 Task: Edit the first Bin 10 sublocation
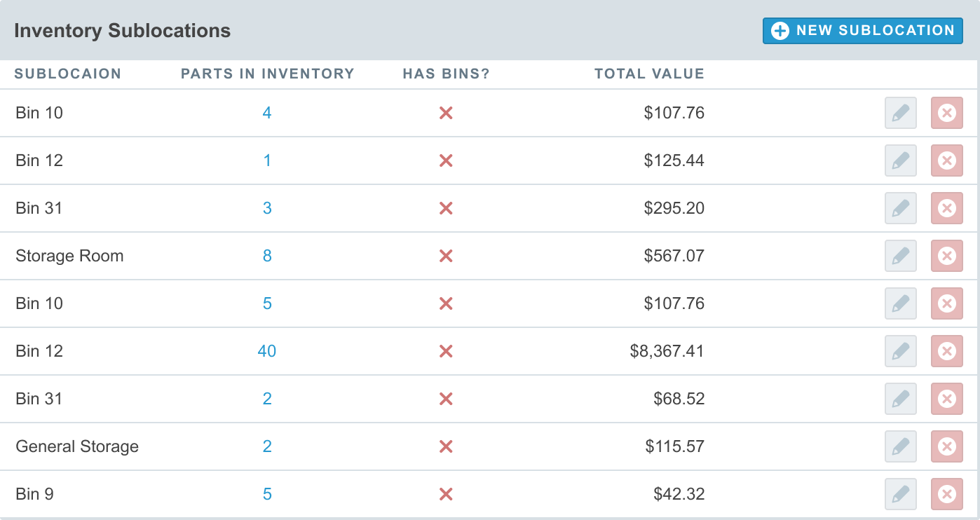(x=900, y=113)
